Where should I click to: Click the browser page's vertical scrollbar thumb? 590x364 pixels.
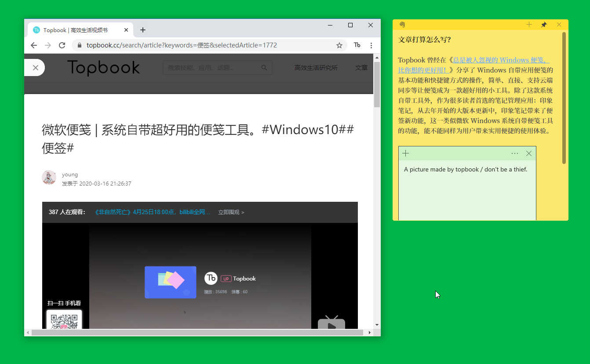[x=377, y=84]
